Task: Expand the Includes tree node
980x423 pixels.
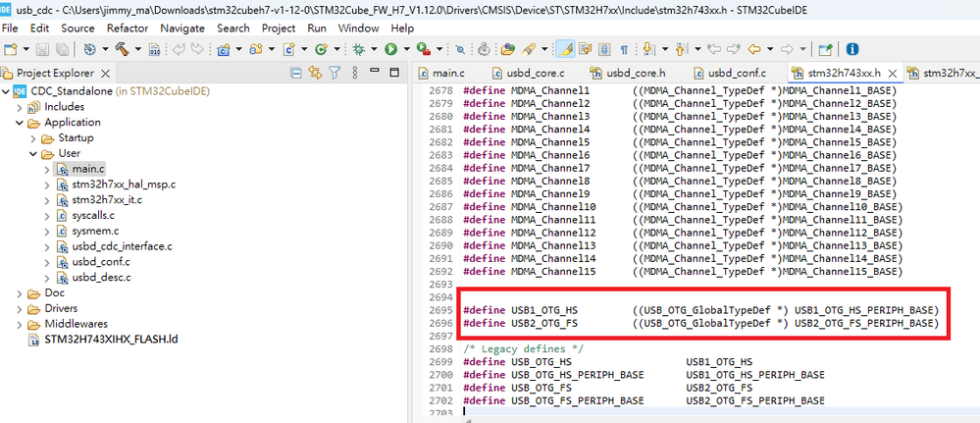Action: pyautogui.click(x=20, y=107)
